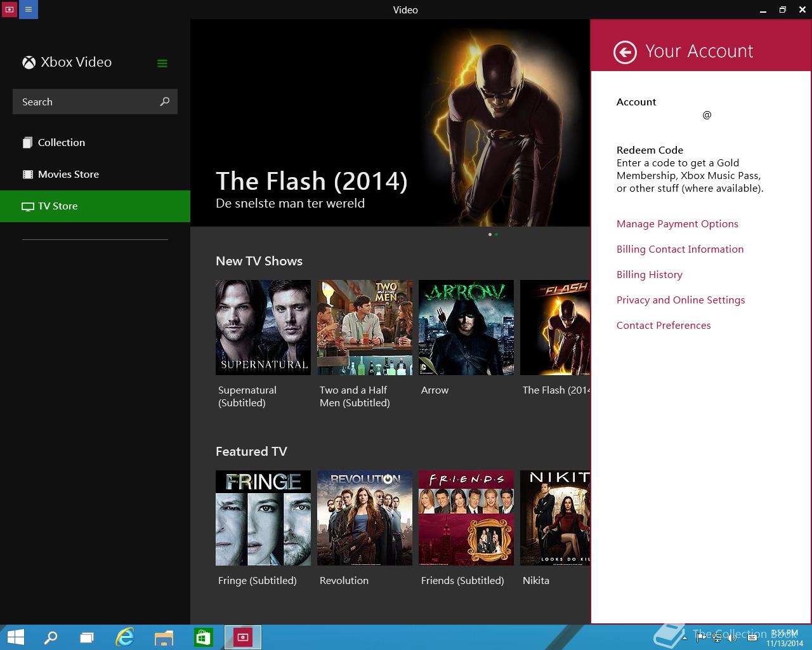Click in the Search field
This screenshot has width=812, height=650.
tap(95, 102)
